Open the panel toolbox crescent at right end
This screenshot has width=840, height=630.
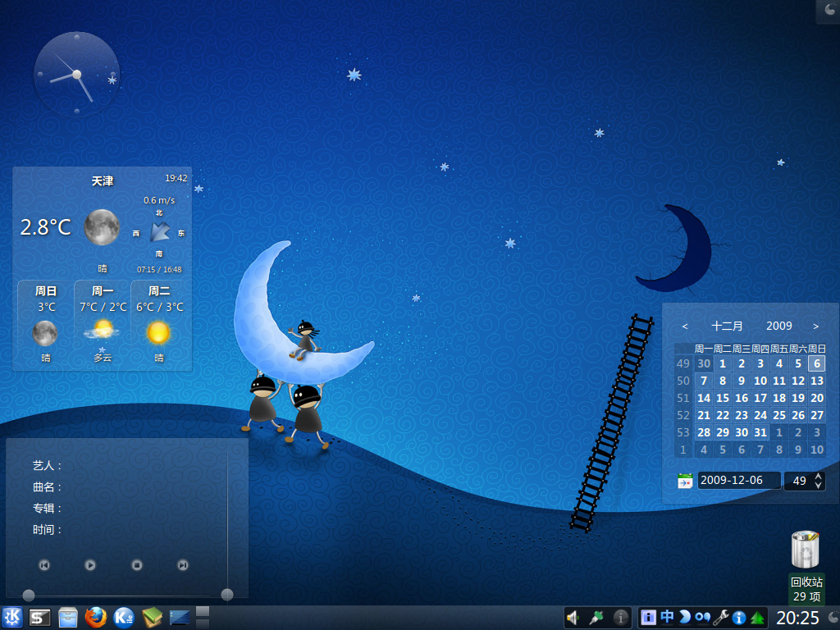[833, 618]
